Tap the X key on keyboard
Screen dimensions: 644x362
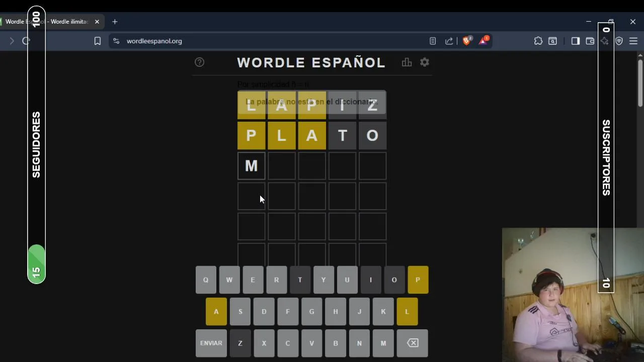tap(264, 343)
